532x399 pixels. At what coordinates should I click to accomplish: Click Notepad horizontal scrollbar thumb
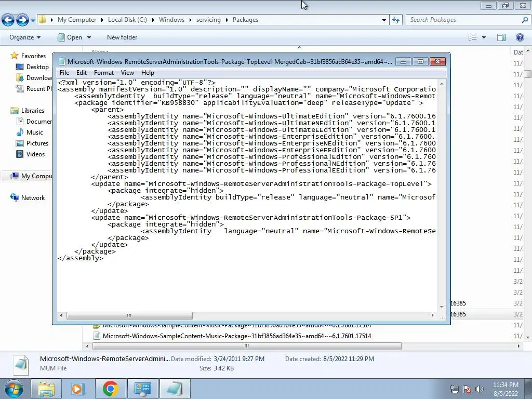pyautogui.click(x=129, y=315)
